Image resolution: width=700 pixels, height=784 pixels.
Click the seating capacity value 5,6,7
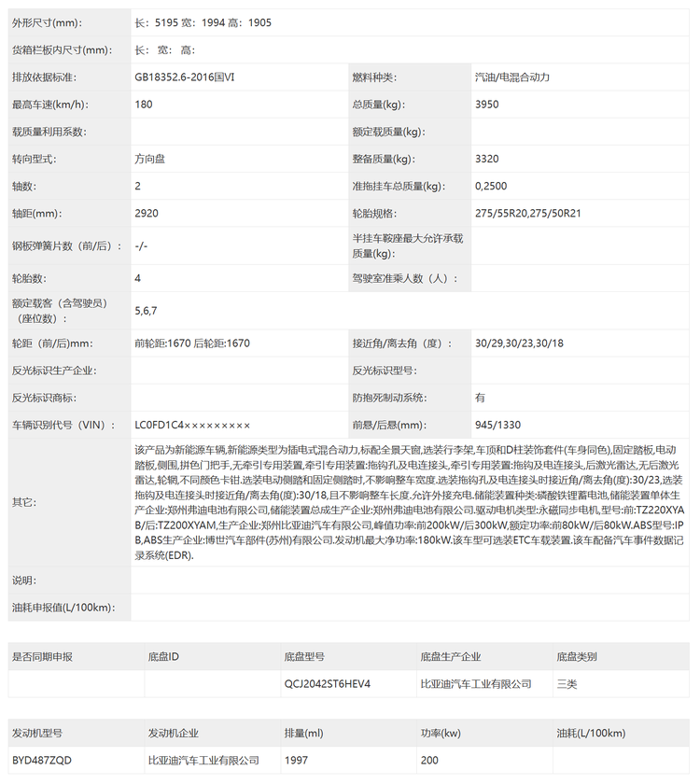tap(147, 310)
